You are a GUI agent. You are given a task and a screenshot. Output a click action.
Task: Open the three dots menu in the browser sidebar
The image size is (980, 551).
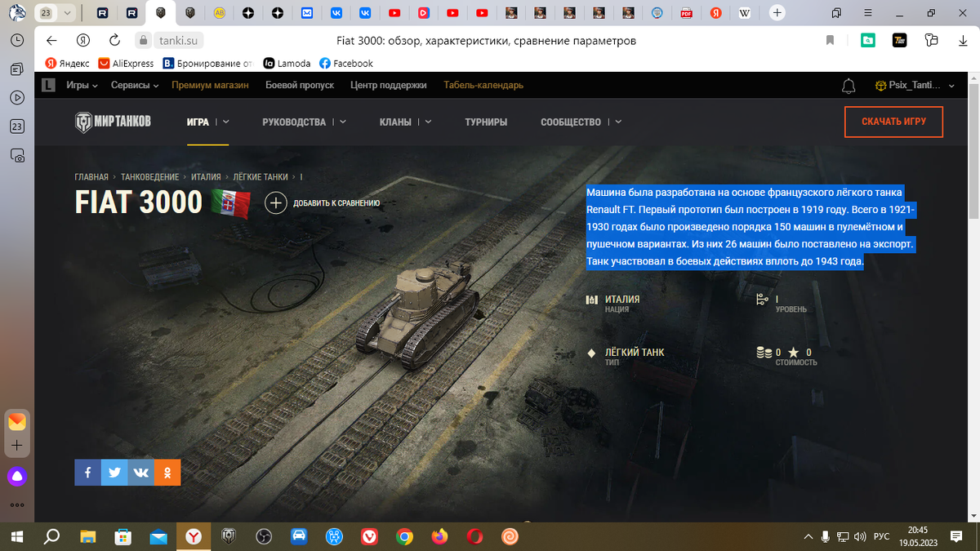(x=17, y=505)
